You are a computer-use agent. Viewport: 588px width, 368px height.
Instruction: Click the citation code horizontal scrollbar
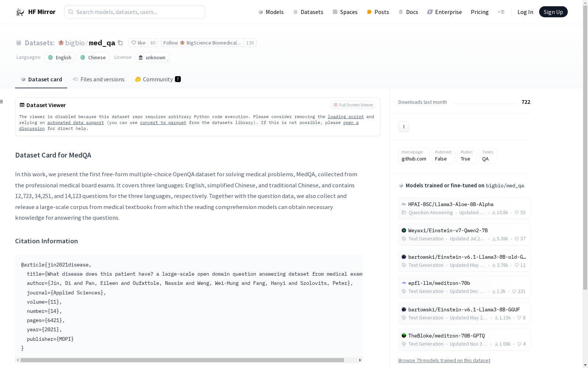[182, 360]
